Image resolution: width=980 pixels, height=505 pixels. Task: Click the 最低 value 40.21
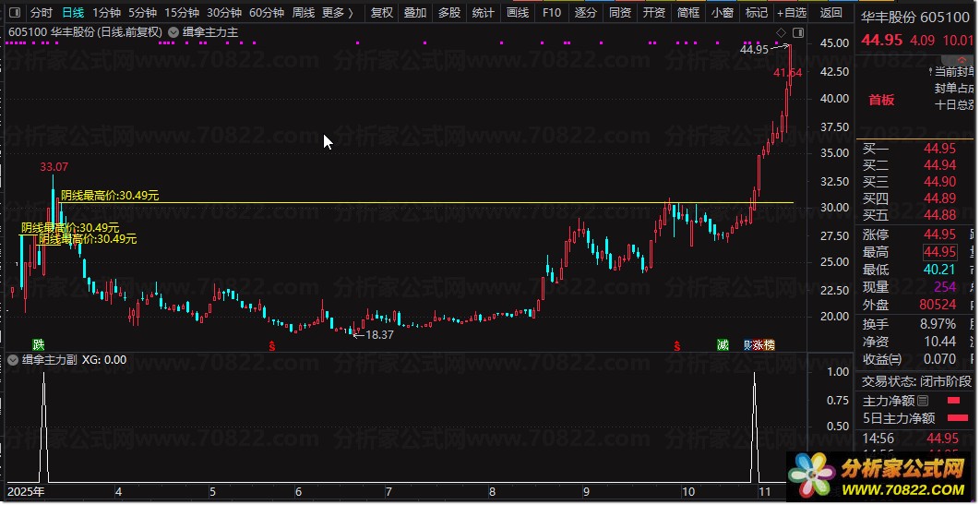pos(940,270)
